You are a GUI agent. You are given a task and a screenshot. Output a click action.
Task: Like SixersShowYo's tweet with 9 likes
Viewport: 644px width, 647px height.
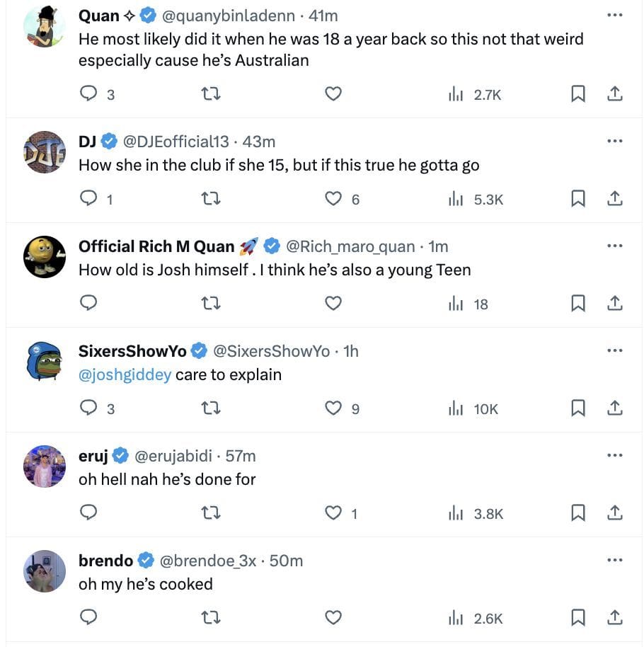[x=333, y=408]
